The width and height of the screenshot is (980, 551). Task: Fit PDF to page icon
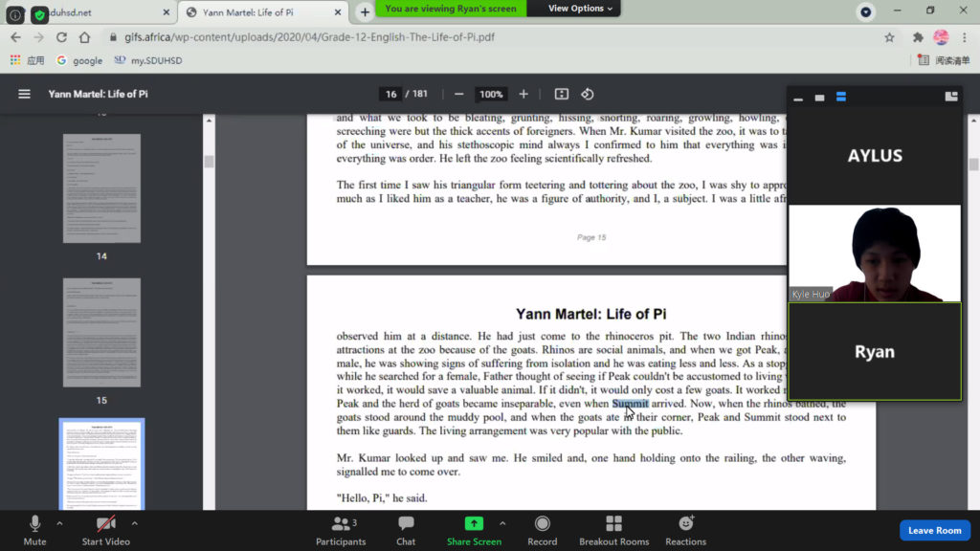click(x=561, y=95)
